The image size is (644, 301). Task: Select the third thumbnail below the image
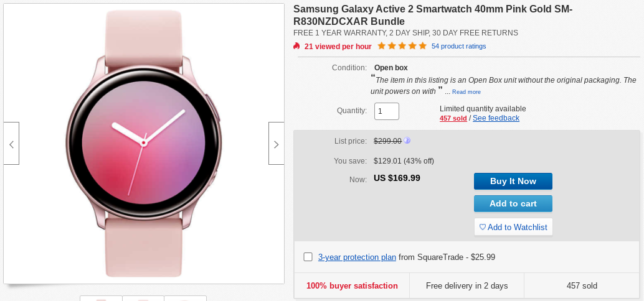pos(185,299)
